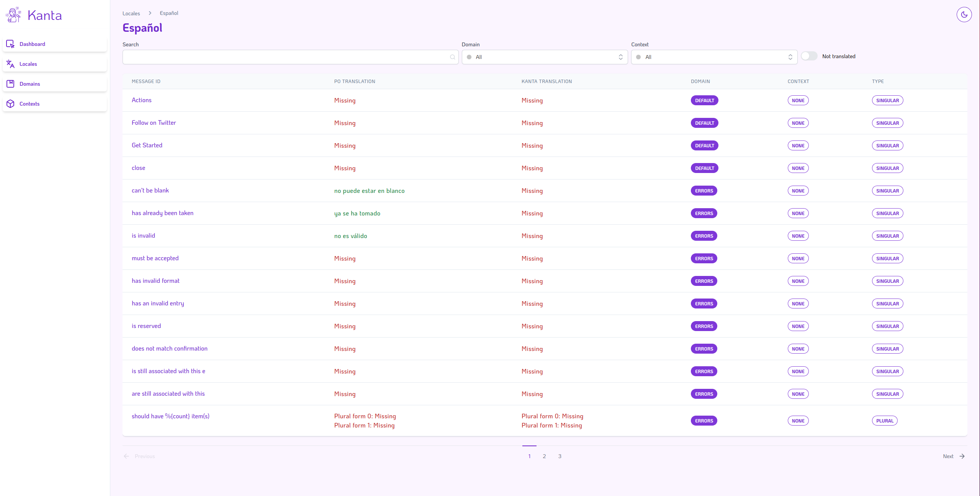This screenshot has width=980, height=496.
Task: Click the Domains bookmark icon
Action: [x=10, y=84]
